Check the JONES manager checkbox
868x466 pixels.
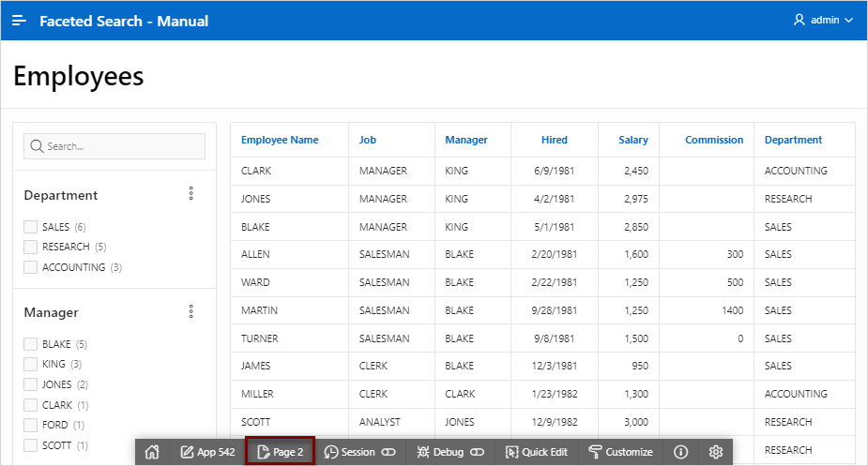tap(30, 384)
